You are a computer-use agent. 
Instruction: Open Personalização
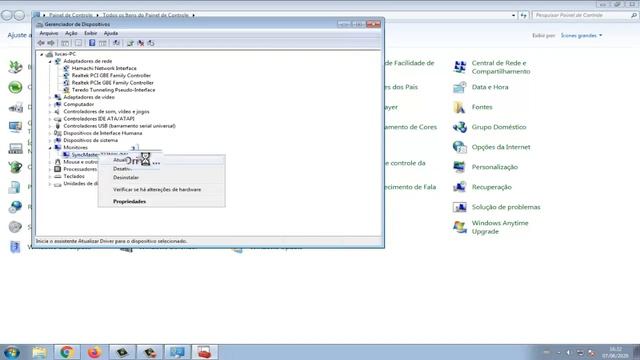coord(495,167)
